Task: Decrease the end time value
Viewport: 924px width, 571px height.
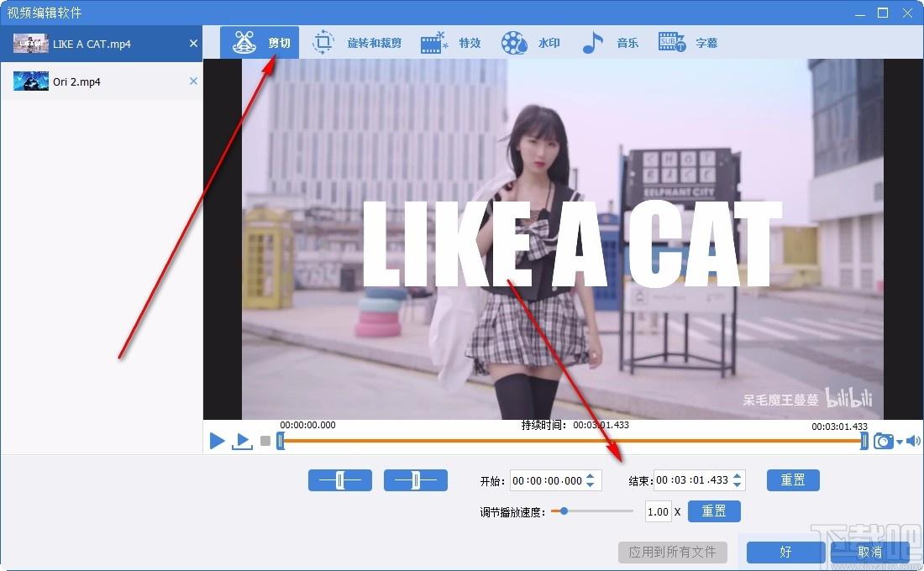Action: click(x=738, y=485)
